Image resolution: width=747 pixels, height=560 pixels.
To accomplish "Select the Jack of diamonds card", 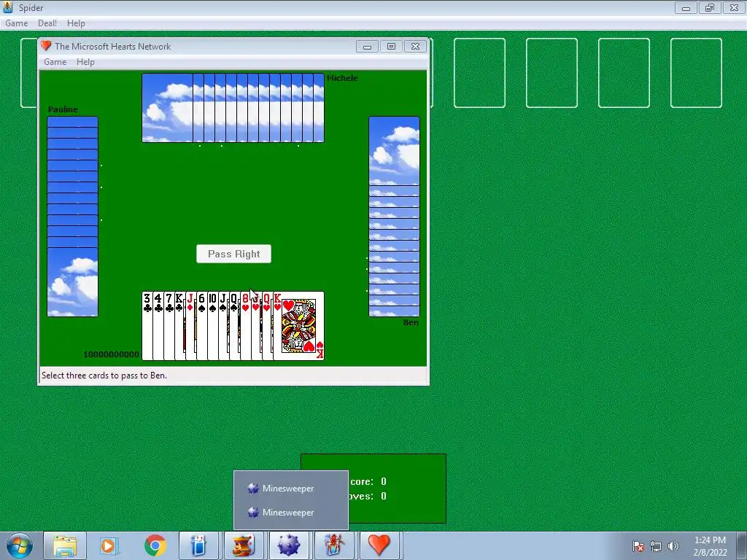I will [191, 326].
